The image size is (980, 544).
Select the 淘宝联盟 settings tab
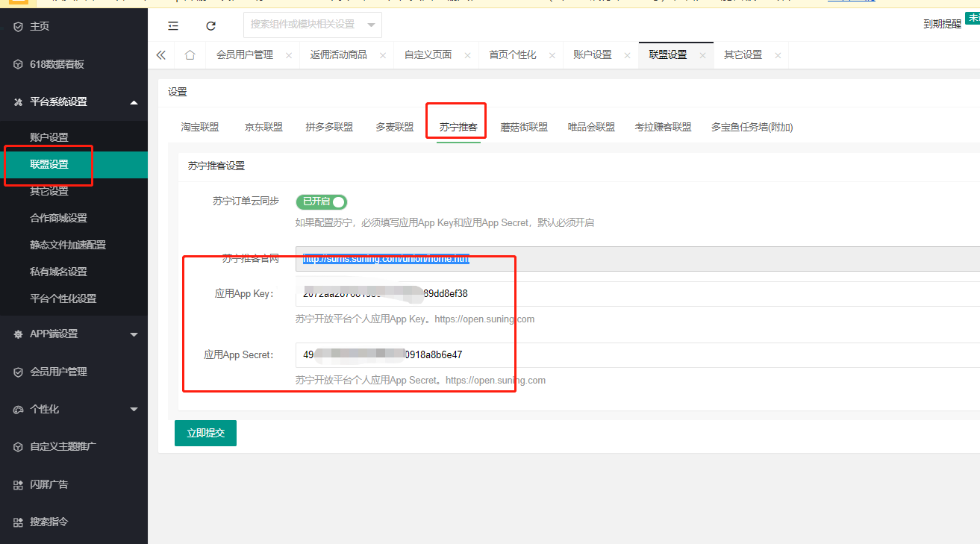click(x=200, y=128)
